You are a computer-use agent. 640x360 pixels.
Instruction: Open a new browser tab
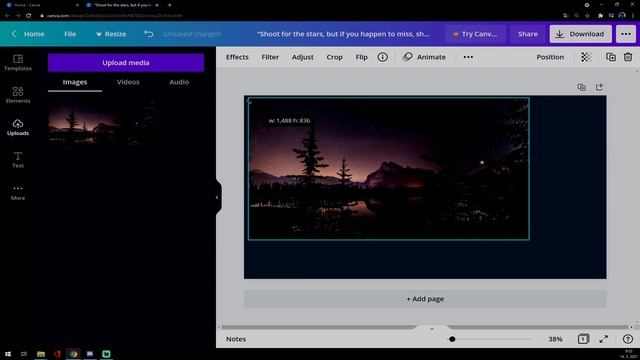[x=169, y=5]
